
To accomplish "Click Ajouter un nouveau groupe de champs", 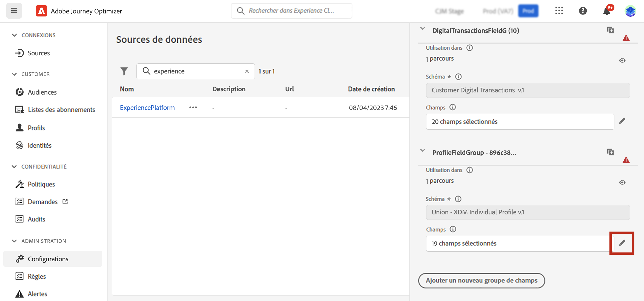I will (481, 280).
